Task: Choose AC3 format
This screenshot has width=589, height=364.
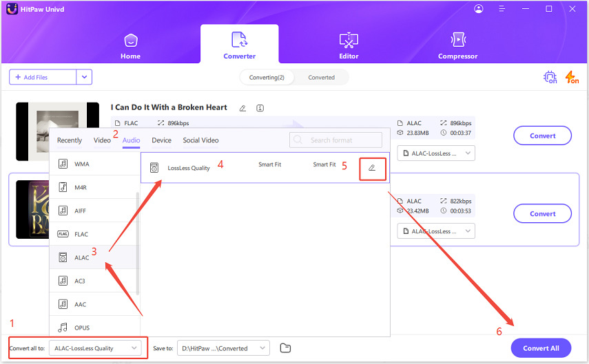Action: pyautogui.click(x=94, y=281)
